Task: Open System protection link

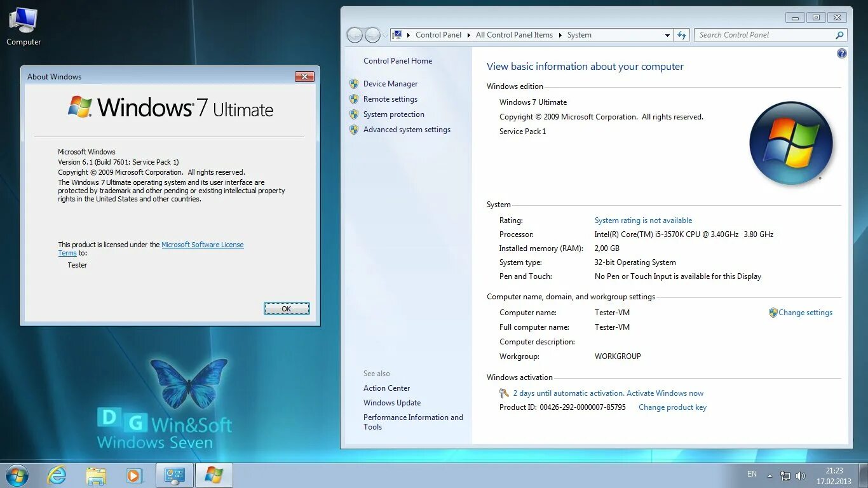Action: click(x=394, y=114)
